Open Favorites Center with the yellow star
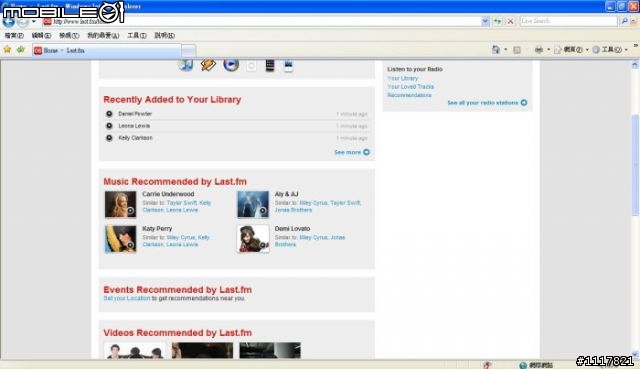This screenshot has height=369, width=640. (7, 50)
